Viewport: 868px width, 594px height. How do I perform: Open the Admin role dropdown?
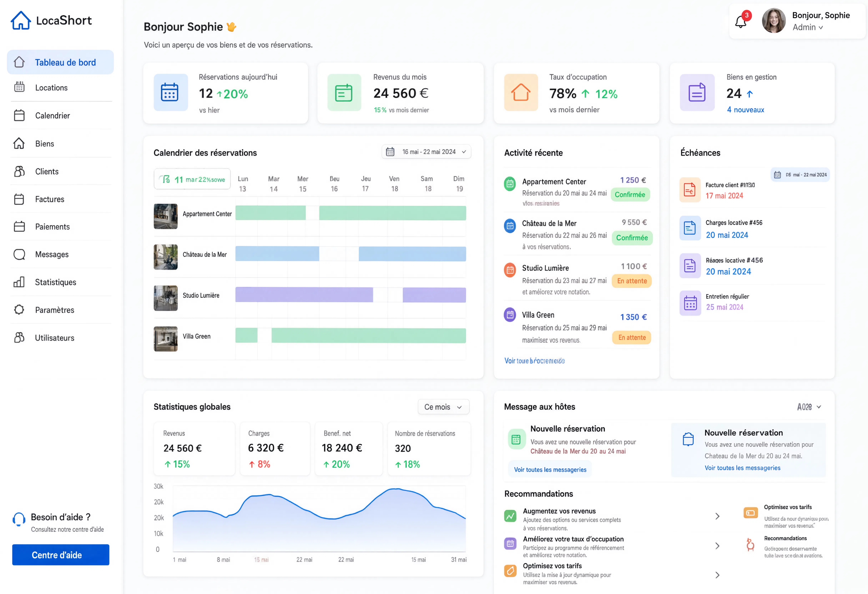(x=808, y=27)
